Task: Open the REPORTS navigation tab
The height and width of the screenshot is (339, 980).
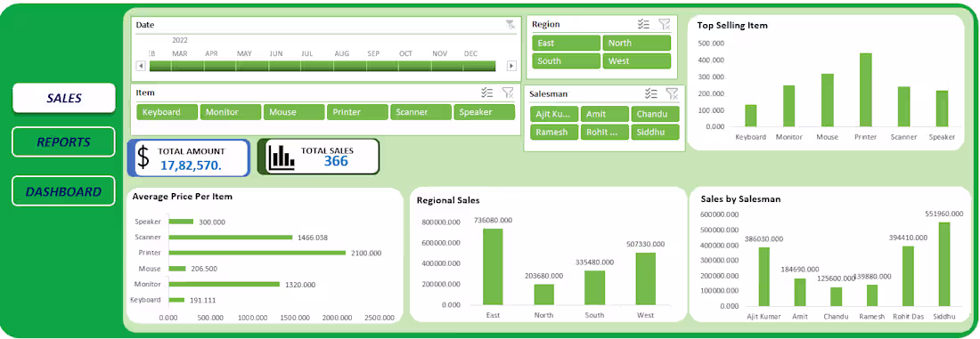Action: [x=64, y=141]
